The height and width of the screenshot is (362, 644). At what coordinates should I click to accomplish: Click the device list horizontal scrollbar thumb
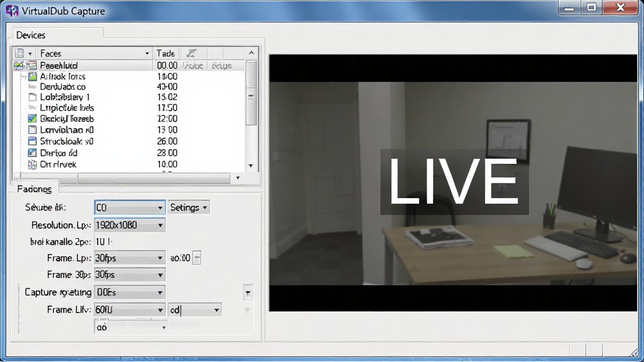(x=153, y=178)
